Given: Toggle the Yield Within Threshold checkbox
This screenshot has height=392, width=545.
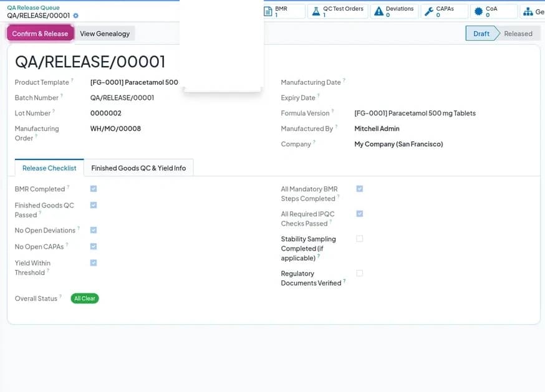Looking at the screenshot, I should 94,263.
